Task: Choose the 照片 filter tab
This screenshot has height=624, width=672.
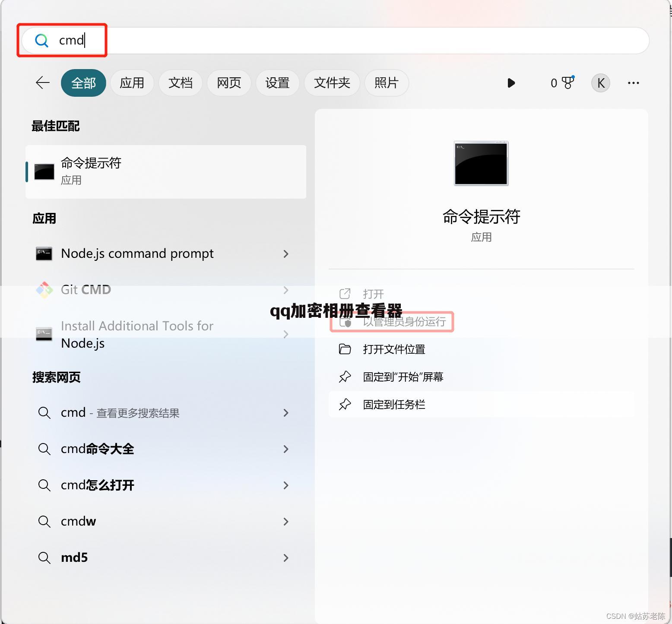Action: point(386,83)
